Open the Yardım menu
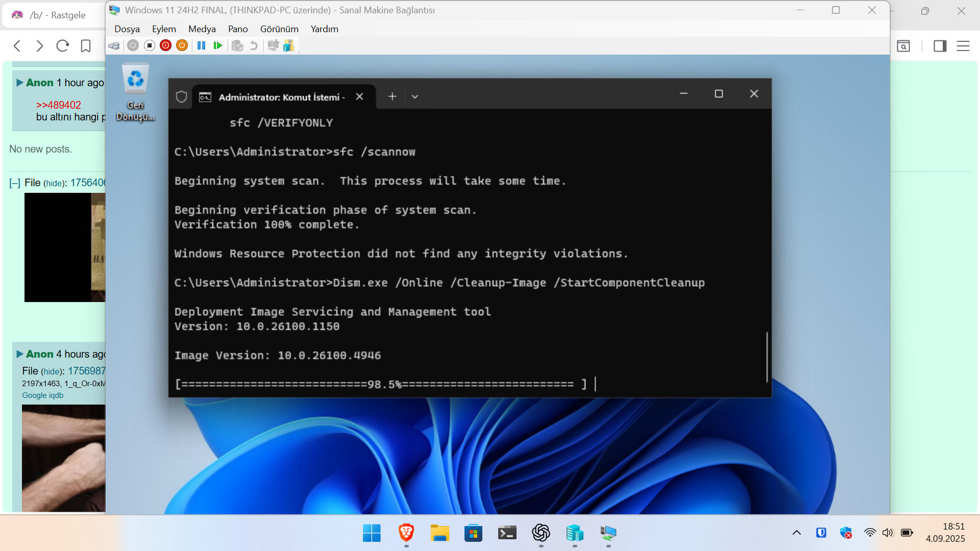 325,29
